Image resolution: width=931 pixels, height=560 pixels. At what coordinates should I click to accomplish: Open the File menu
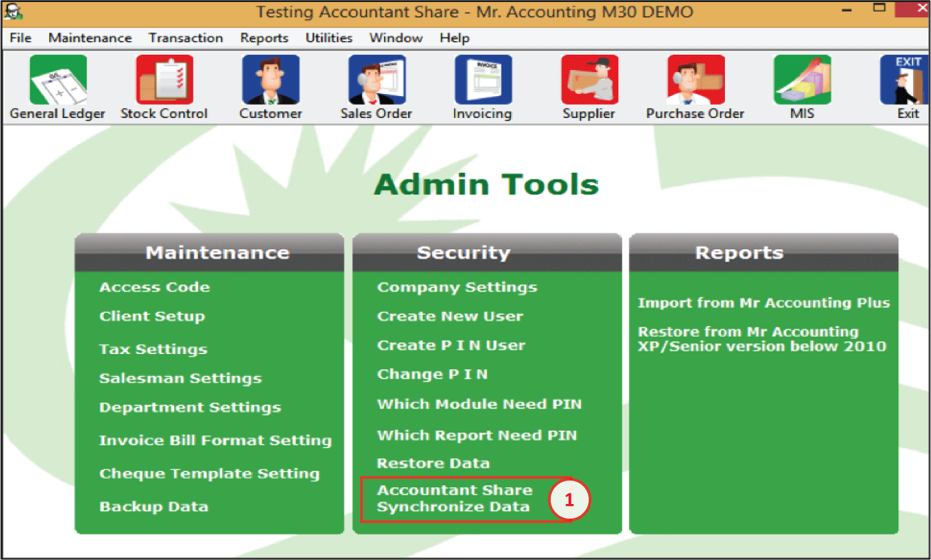tap(21, 38)
